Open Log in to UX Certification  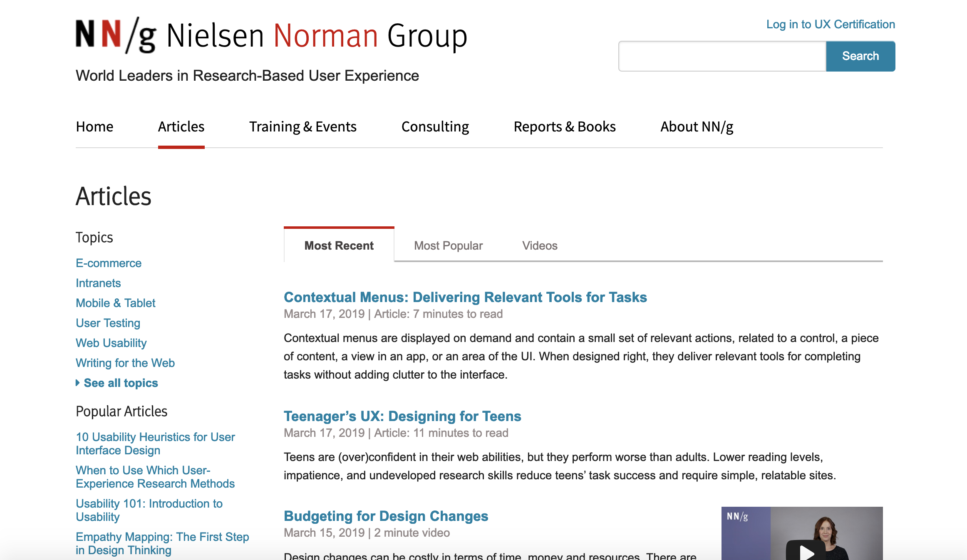(x=831, y=25)
